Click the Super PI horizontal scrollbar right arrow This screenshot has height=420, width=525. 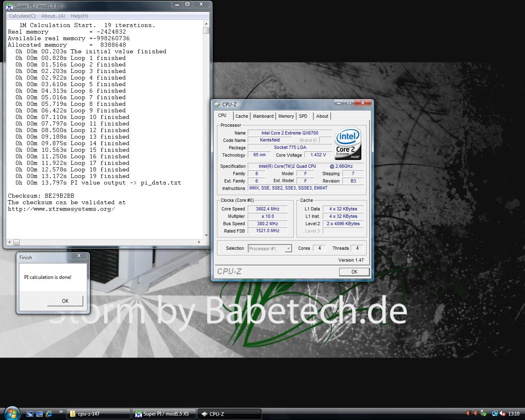point(199,242)
